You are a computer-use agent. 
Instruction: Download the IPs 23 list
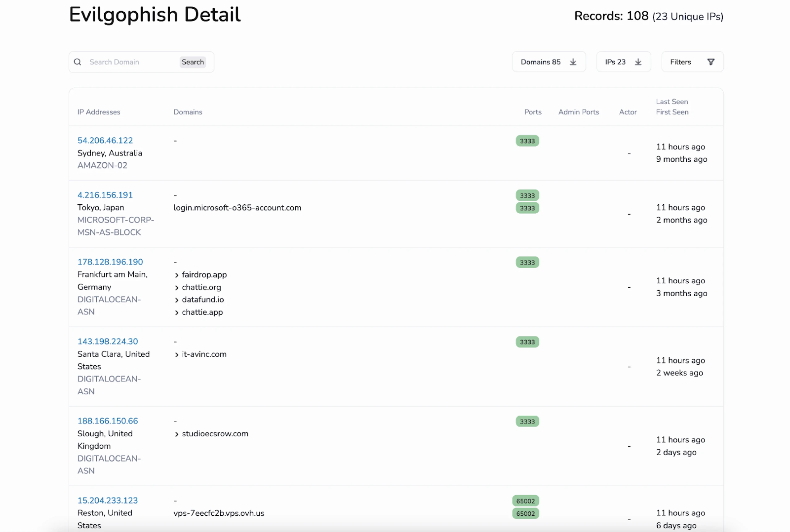pyautogui.click(x=623, y=62)
